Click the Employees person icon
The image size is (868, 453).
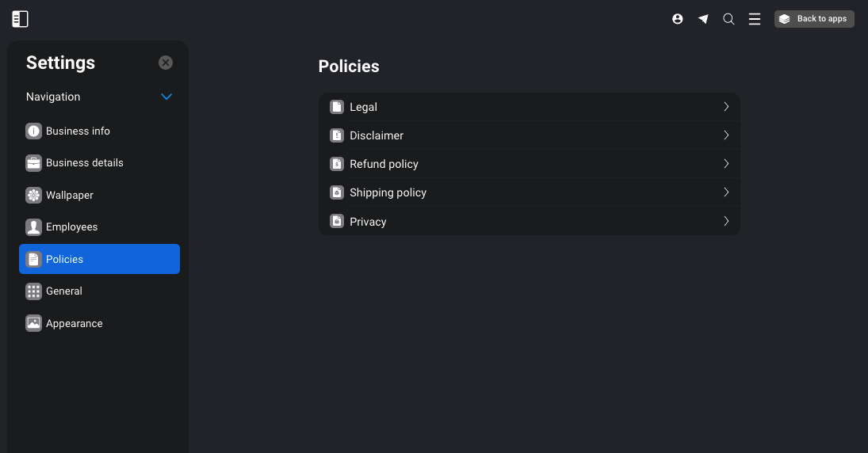(x=34, y=226)
